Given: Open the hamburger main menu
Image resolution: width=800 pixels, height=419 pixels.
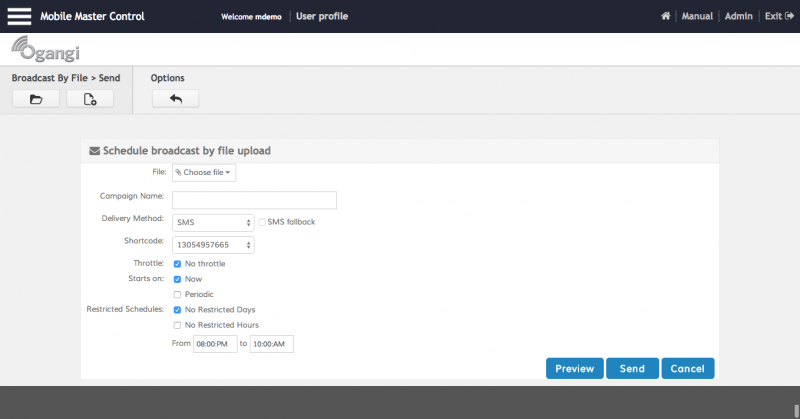Looking at the screenshot, I should point(20,16).
